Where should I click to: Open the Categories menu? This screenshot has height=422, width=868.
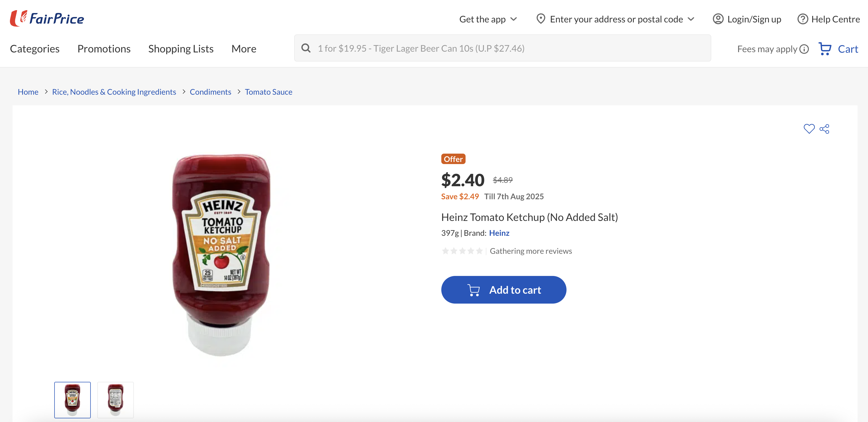(35, 49)
